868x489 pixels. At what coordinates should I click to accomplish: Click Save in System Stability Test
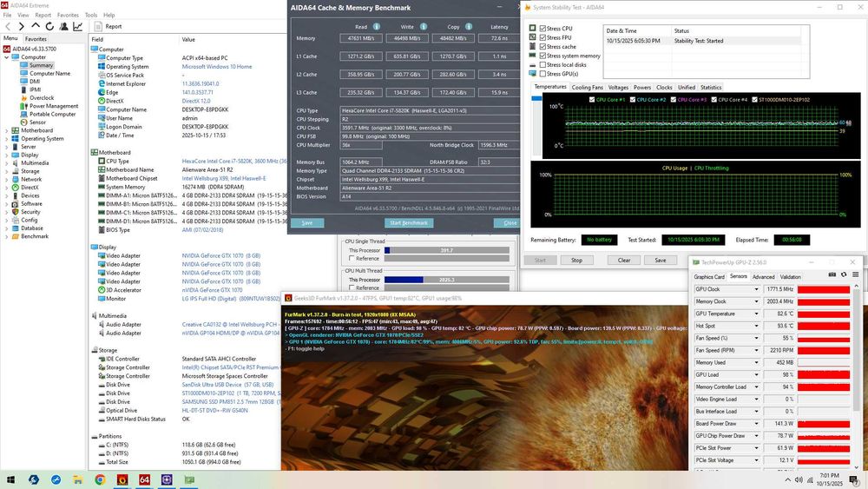661,261
